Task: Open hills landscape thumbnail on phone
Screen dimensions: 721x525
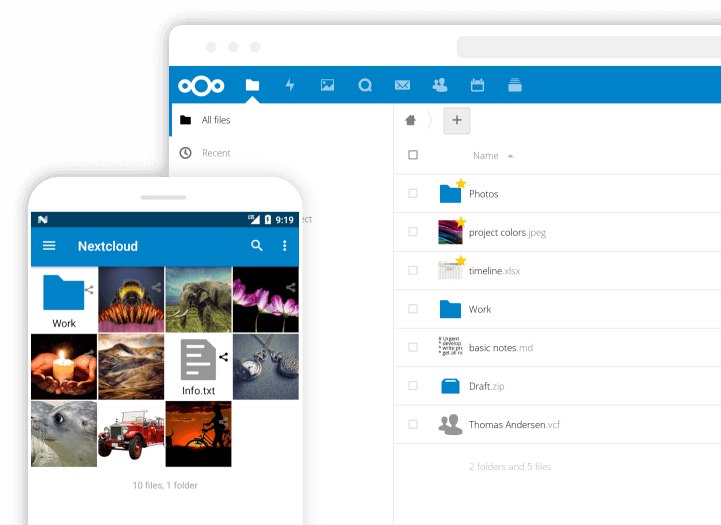Action: coord(131,366)
